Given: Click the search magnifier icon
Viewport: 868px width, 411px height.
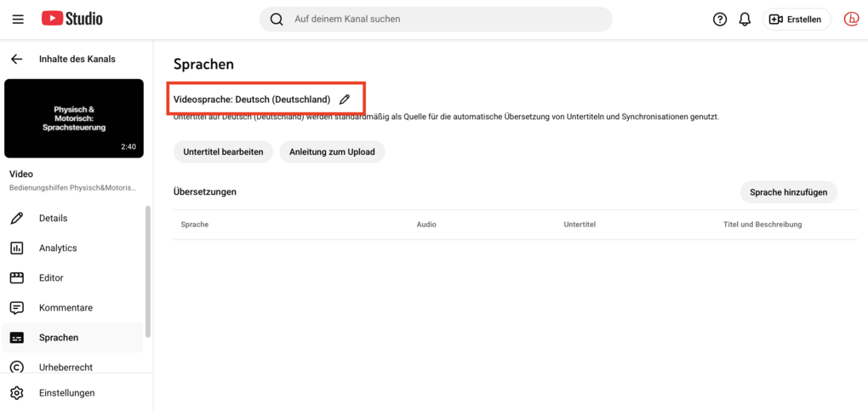Looking at the screenshot, I should tap(277, 19).
